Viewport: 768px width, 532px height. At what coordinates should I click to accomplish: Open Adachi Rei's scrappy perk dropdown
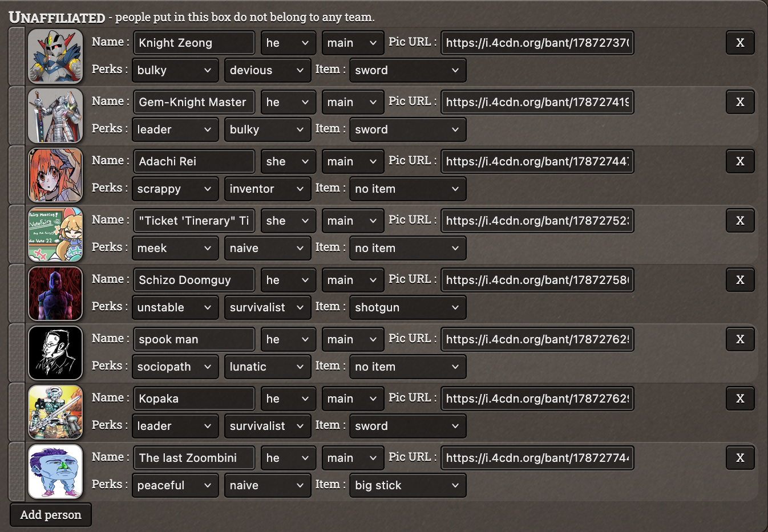175,189
